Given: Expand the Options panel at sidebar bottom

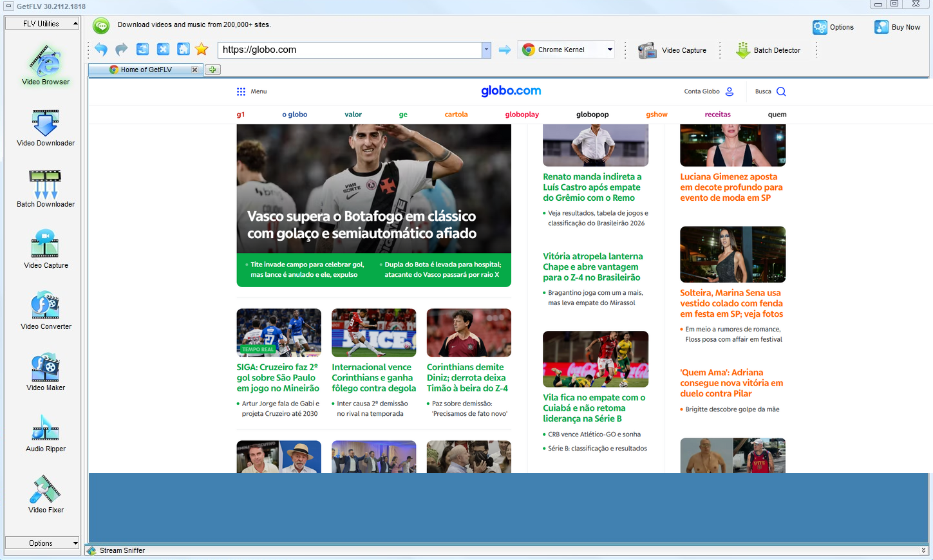Looking at the screenshot, I should (42, 543).
